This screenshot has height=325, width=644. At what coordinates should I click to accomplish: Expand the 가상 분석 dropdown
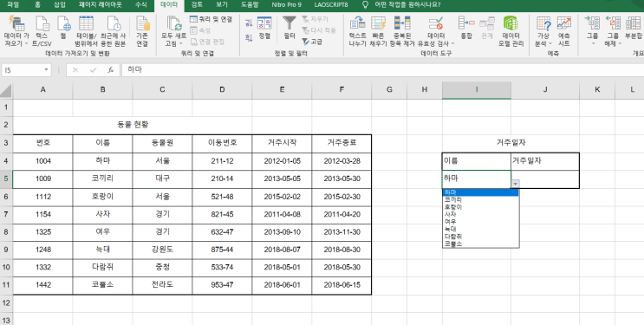tap(550, 43)
